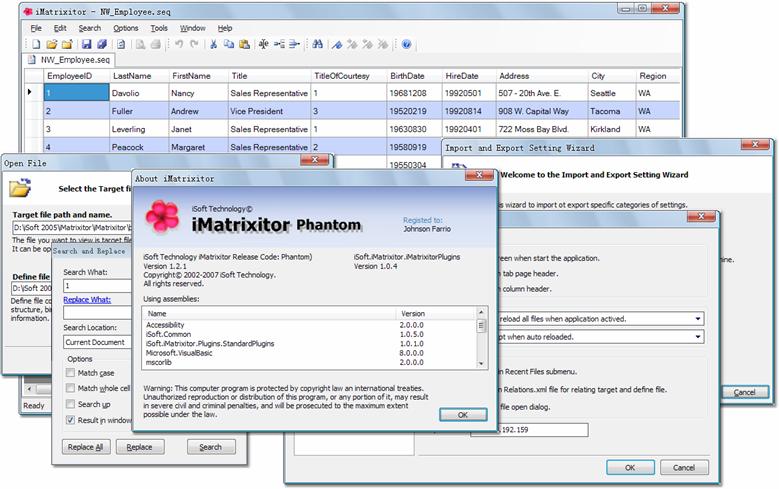779x489 pixels.
Task: Click the Save All toolbar icon
Action: pos(102,44)
